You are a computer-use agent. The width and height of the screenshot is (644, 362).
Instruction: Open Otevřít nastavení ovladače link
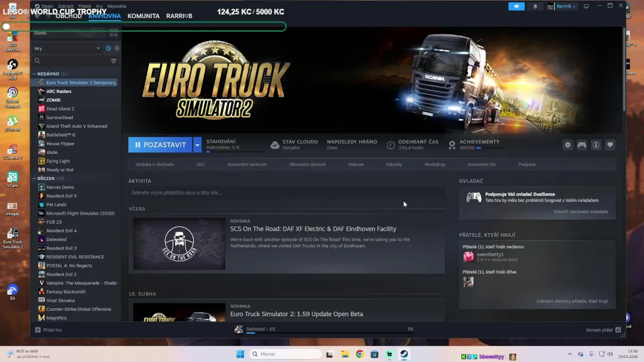pos(581,212)
